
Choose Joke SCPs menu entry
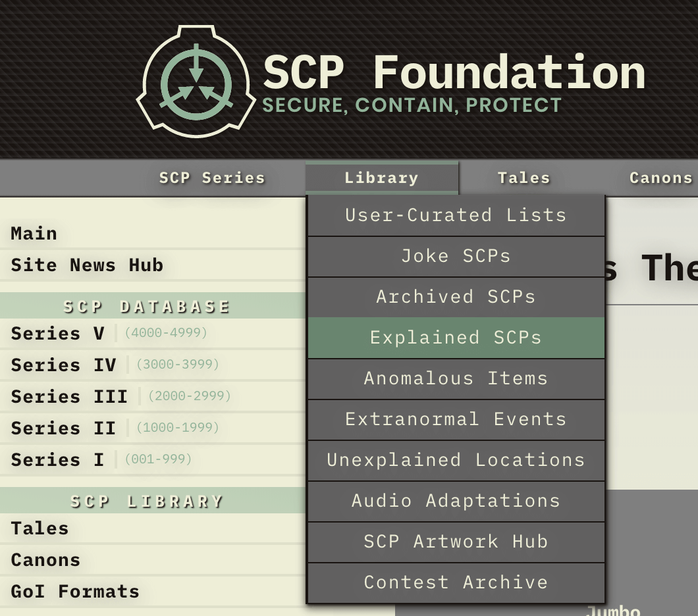click(456, 256)
